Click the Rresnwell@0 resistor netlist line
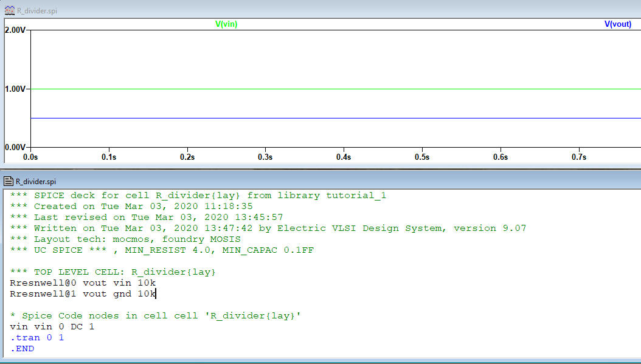Image resolution: width=641 pixels, height=364 pixels. coord(83,283)
